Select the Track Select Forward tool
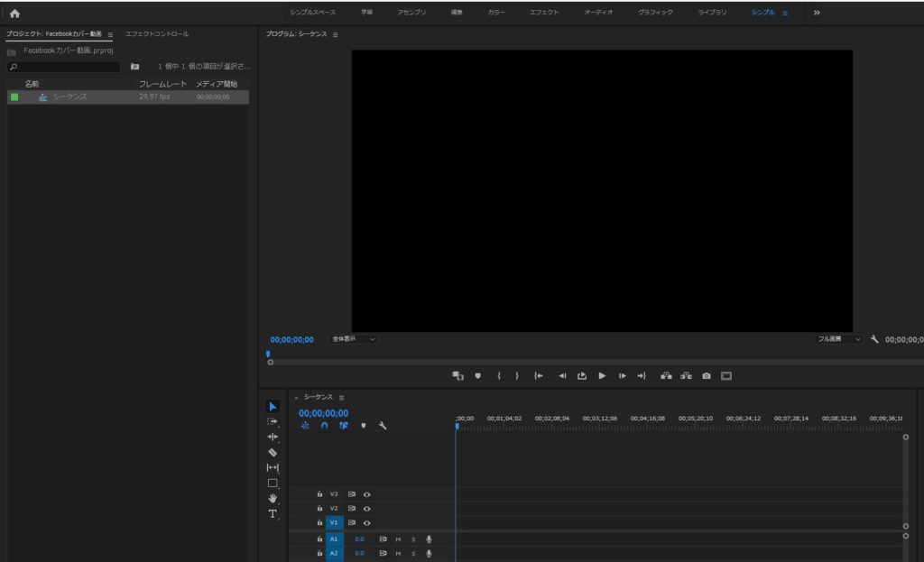This screenshot has width=924, height=562. (273, 421)
